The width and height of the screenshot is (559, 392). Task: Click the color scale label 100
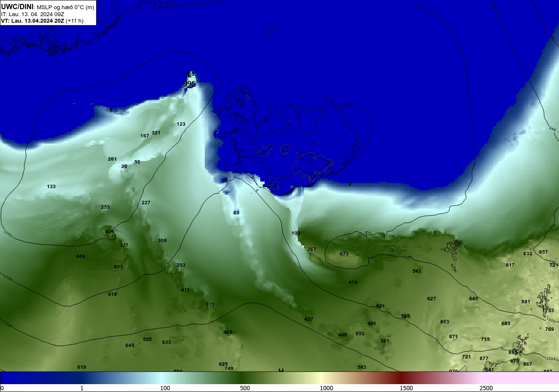[x=165, y=388]
